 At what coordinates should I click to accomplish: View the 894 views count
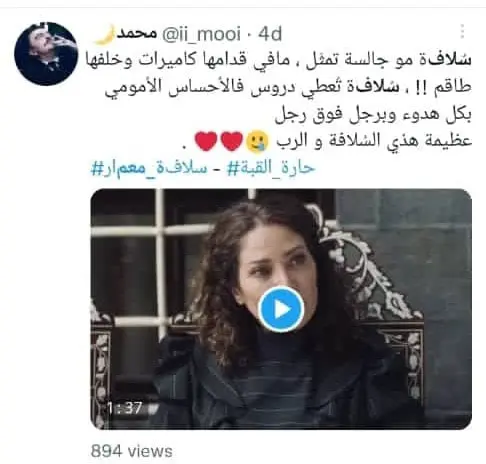click(132, 451)
